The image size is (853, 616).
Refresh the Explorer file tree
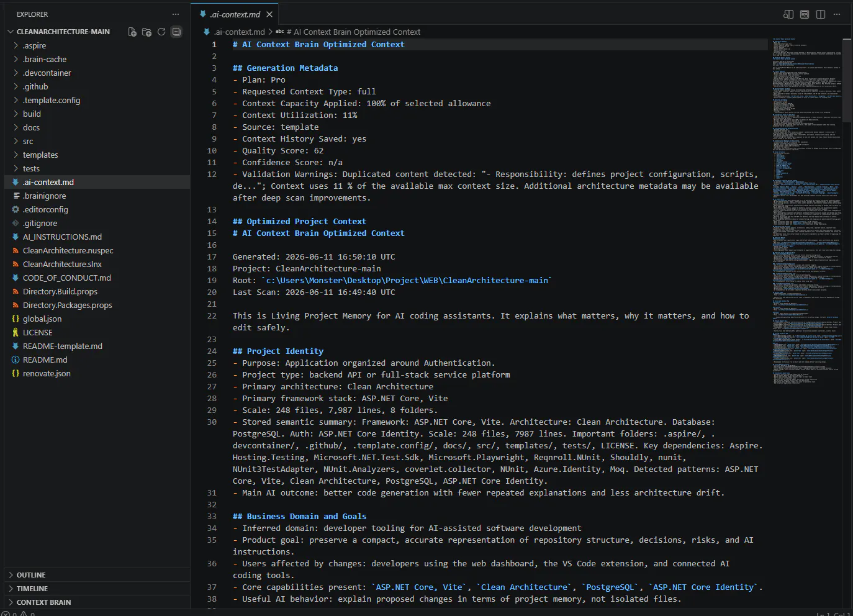[161, 32]
